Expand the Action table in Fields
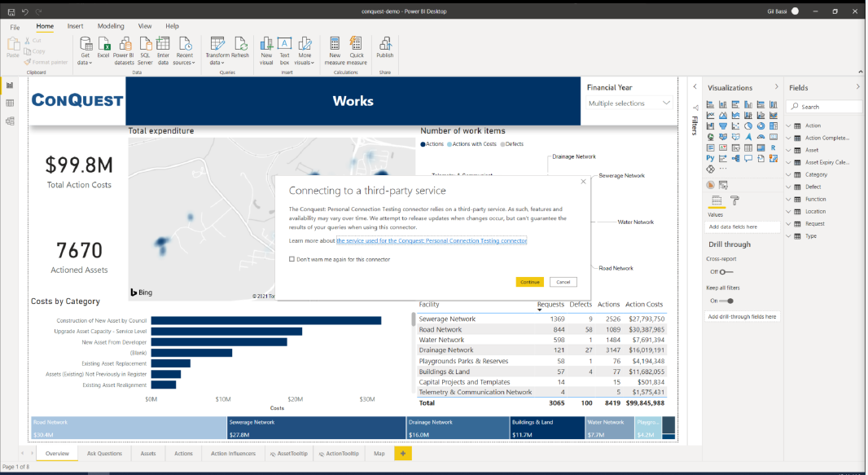Screen dimensions: 868x475 [x=788, y=125]
